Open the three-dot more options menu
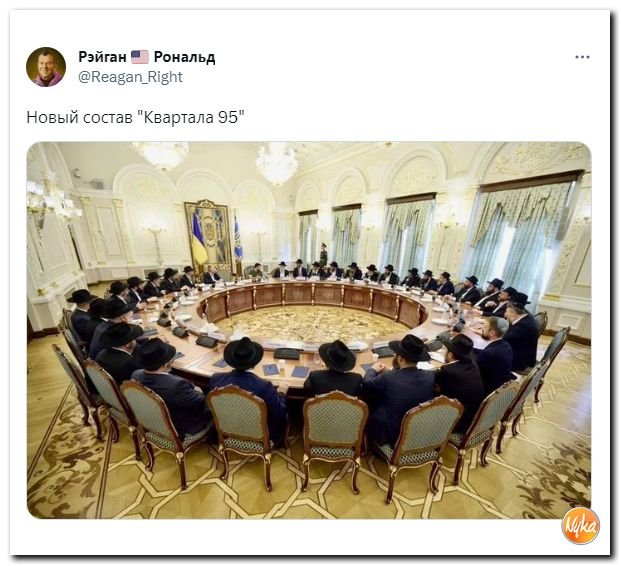 (582, 57)
